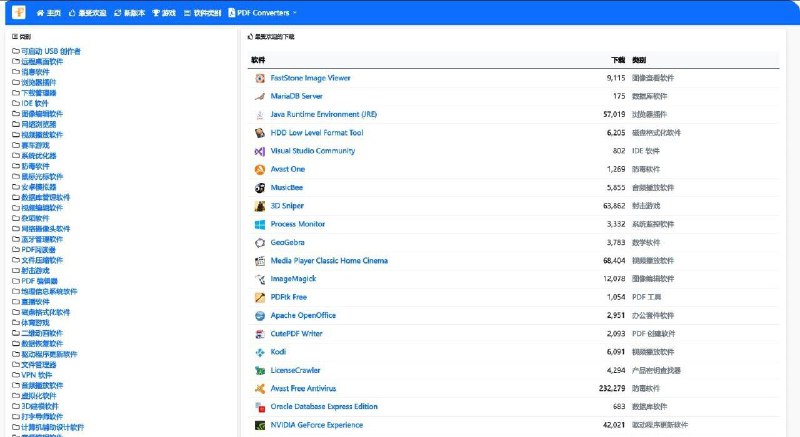Open the HDD Low Level Format Tool link
800x437 pixels.
pyautogui.click(x=316, y=133)
